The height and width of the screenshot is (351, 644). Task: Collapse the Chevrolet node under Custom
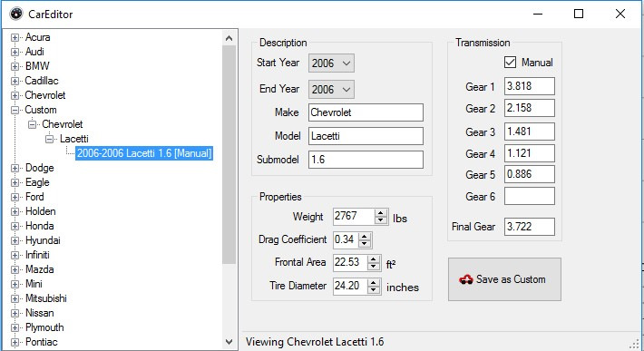coord(32,124)
